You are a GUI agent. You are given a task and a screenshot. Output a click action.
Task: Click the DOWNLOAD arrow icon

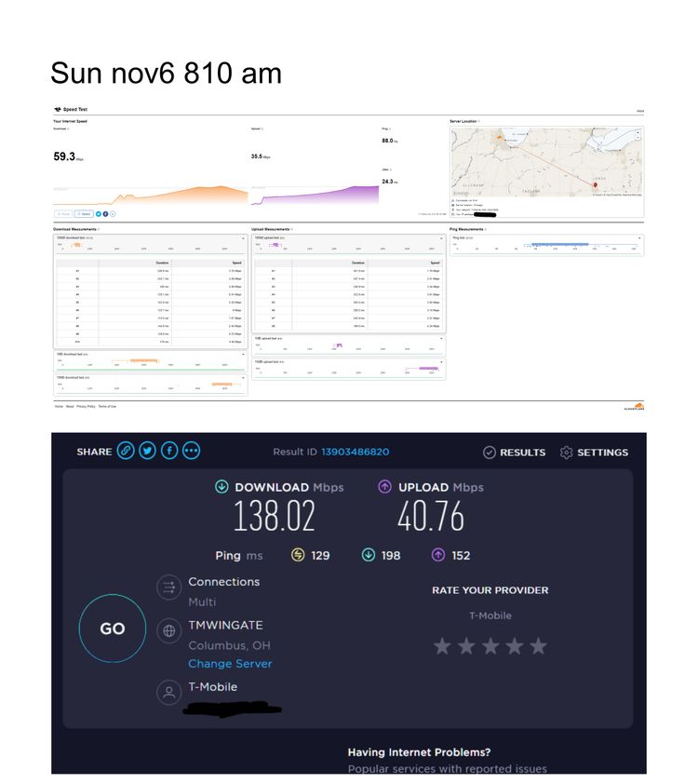pos(221,486)
